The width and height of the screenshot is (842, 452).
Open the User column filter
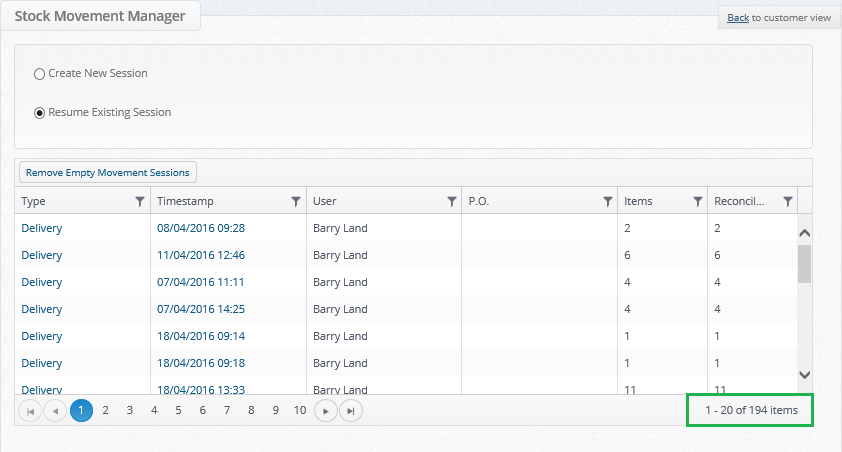point(452,201)
